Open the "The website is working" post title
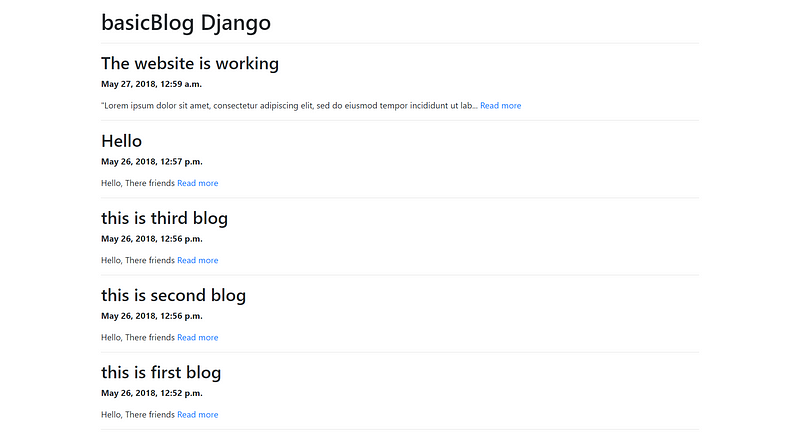Viewport: 800px width, 438px height. click(190, 64)
